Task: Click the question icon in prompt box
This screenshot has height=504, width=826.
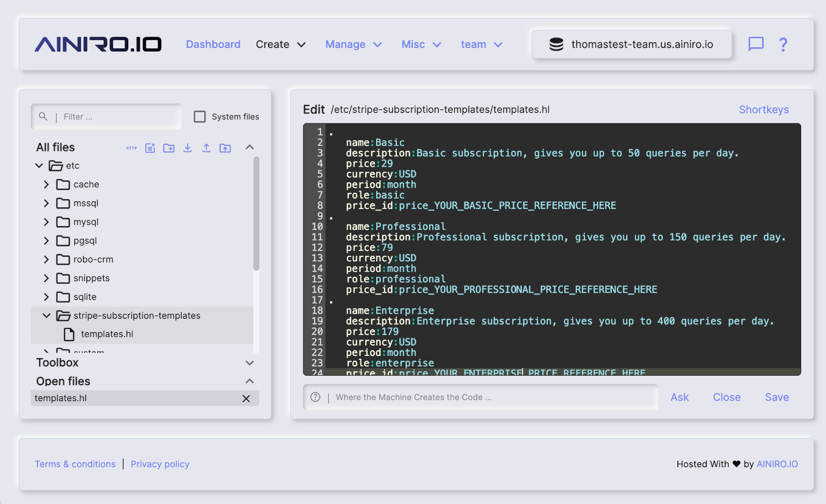Action: pyautogui.click(x=316, y=397)
